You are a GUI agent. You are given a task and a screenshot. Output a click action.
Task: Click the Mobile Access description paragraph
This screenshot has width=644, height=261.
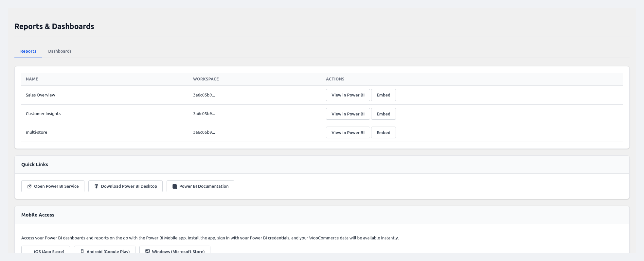point(210,238)
